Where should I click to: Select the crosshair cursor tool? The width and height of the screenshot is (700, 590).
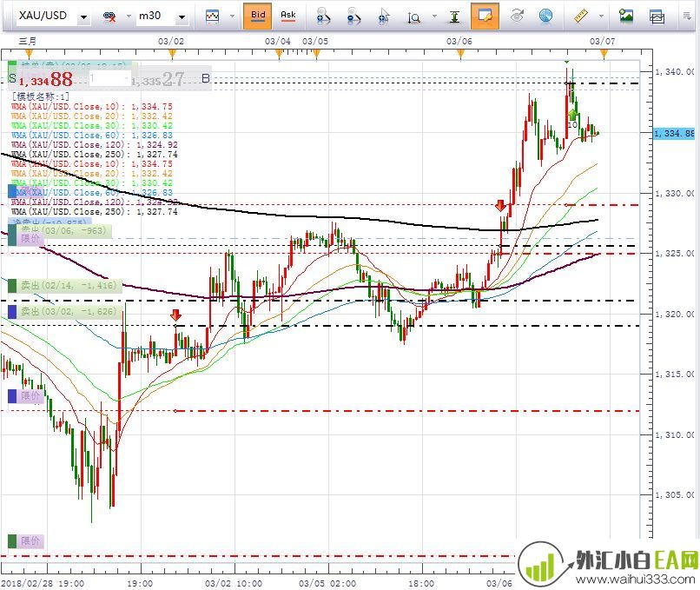[x=383, y=16]
